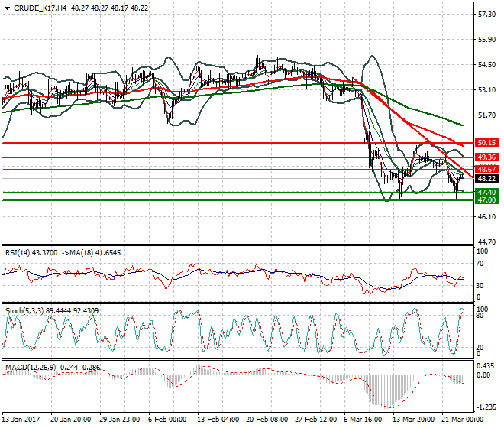This screenshot has height=428, width=504.
Task: Click the 54.50 price scale value
Action: tap(486, 65)
